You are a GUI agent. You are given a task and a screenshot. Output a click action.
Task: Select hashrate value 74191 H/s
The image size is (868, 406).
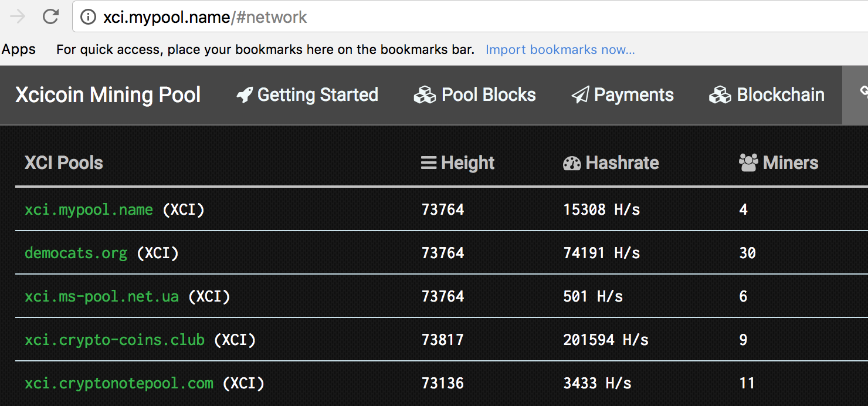tap(602, 253)
